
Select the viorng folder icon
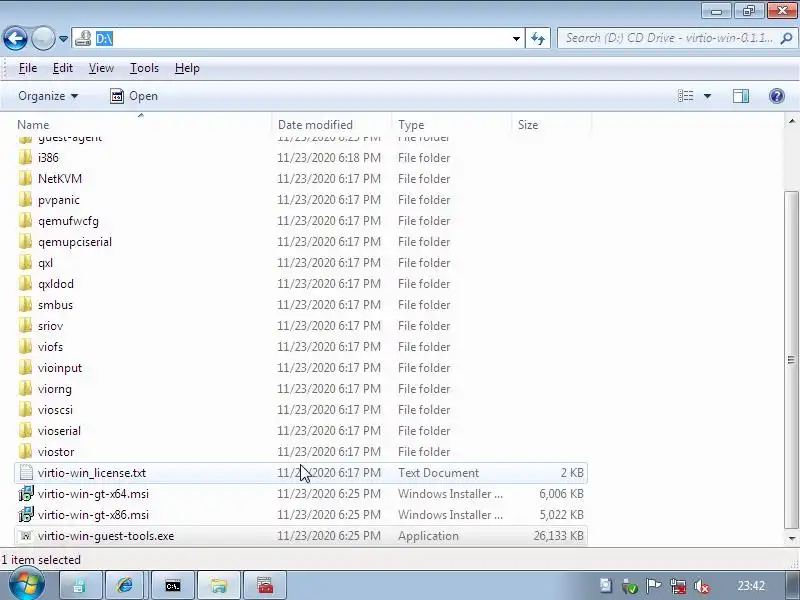(26, 389)
